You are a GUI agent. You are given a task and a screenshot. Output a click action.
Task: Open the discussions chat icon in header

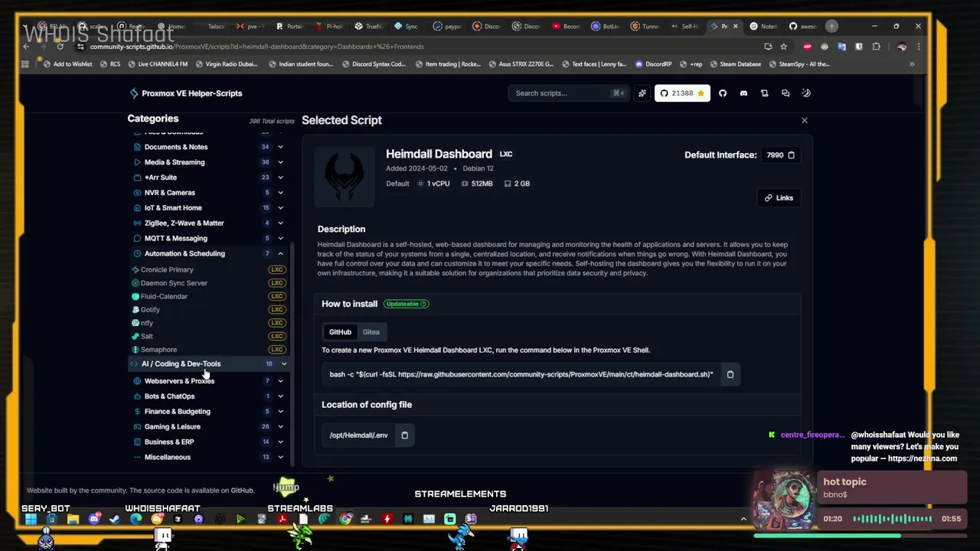[x=785, y=93]
